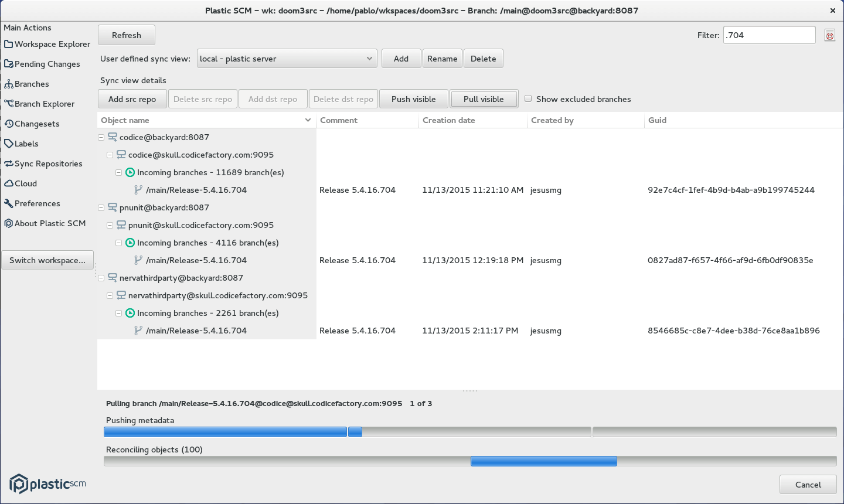Open the Cloud section

[21, 183]
